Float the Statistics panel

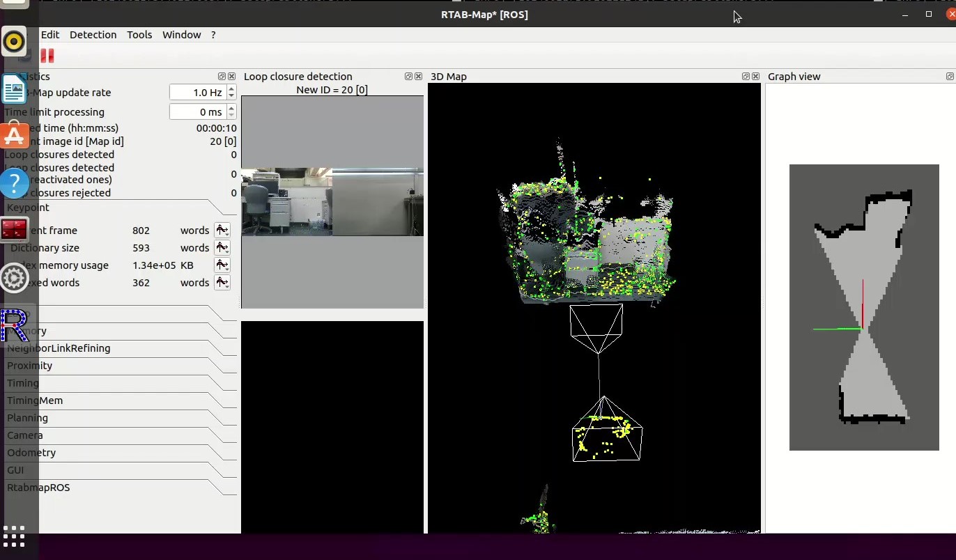[222, 77]
